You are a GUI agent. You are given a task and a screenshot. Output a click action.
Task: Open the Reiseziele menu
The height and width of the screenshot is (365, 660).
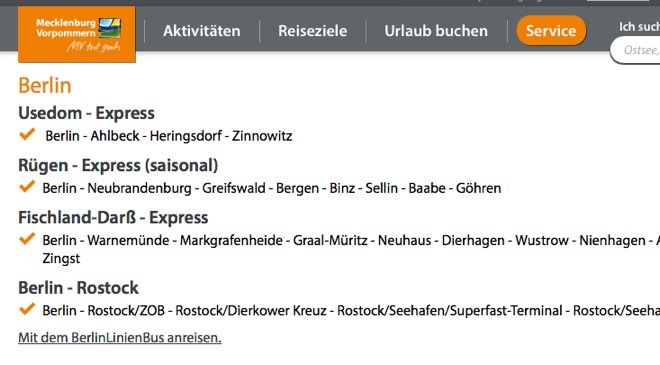point(312,31)
